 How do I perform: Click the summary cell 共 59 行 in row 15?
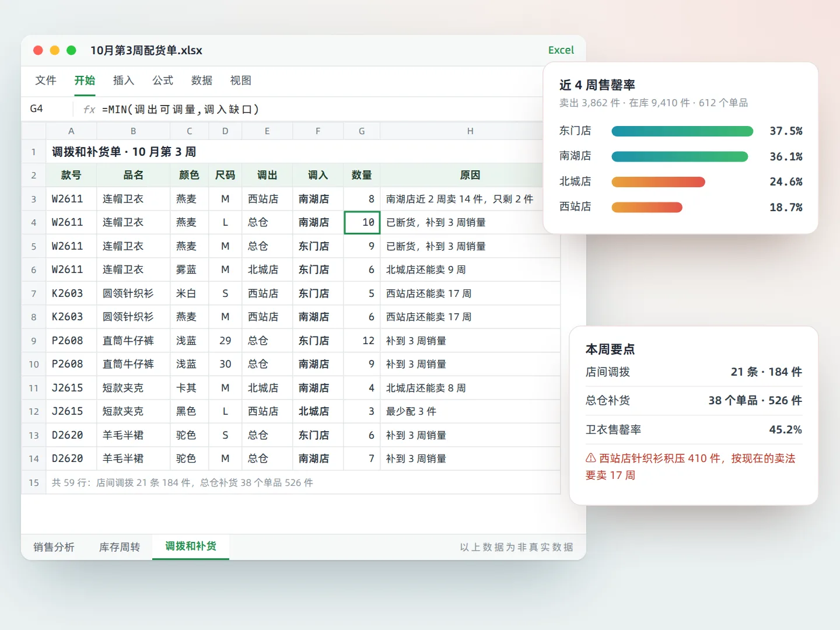pos(303,482)
